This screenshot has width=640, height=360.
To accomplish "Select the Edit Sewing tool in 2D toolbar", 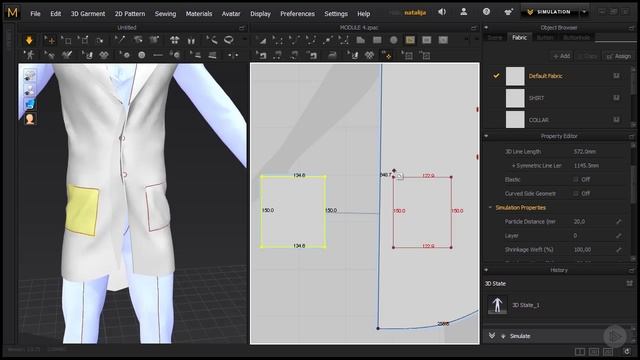I will [261, 55].
